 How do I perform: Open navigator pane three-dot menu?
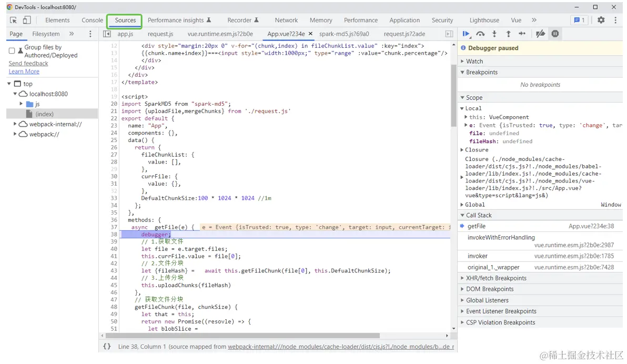coord(90,34)
